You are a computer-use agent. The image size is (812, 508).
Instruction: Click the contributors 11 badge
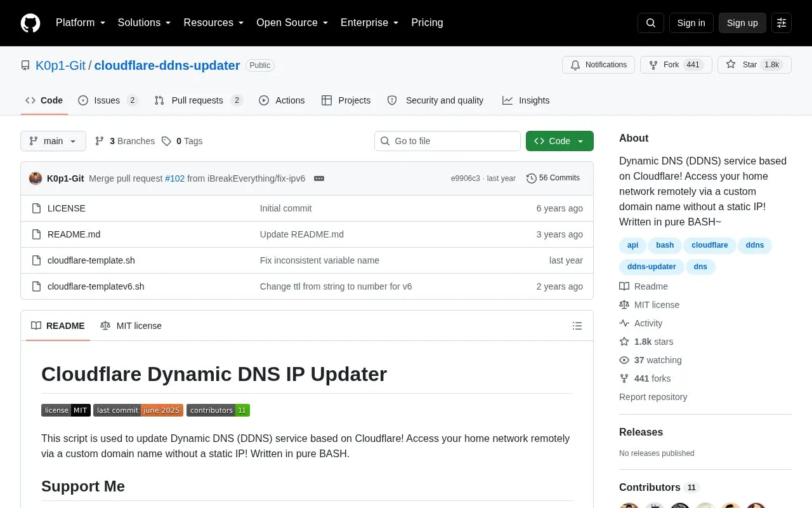pyautogui.click(x=218, y=410)
